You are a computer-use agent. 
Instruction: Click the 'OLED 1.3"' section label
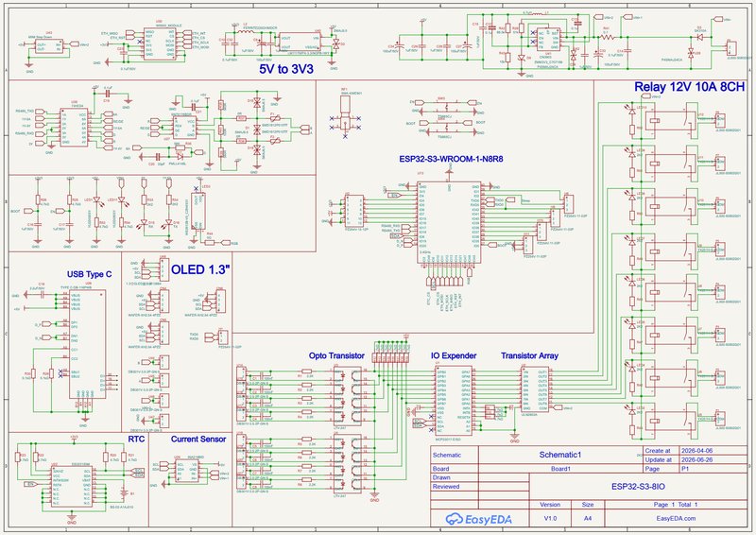(200, 269)
